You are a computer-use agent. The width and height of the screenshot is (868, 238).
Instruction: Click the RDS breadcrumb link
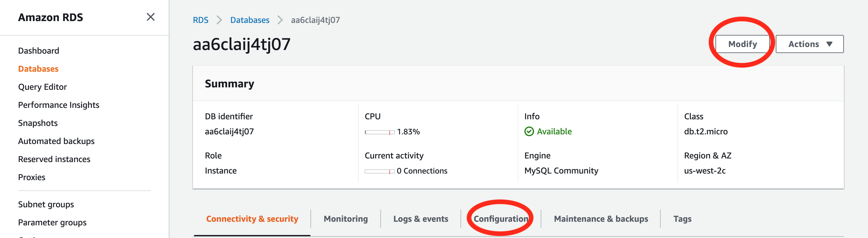pos(200,20)
